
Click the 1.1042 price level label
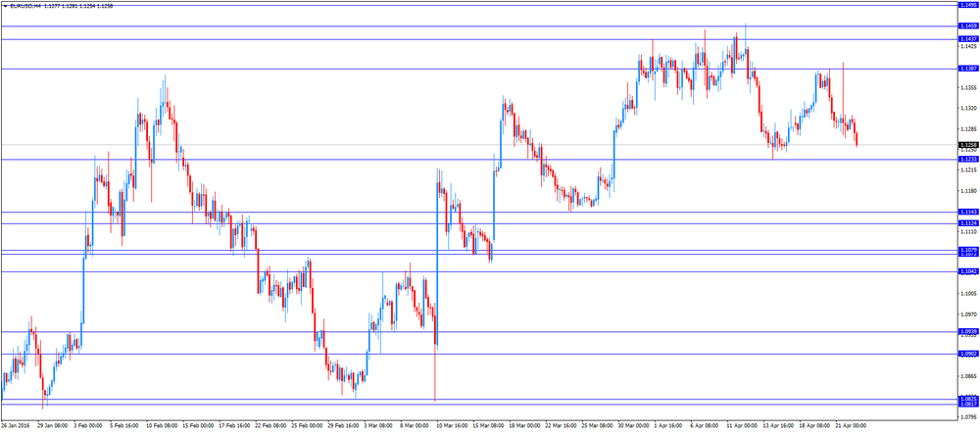point(968,271)
